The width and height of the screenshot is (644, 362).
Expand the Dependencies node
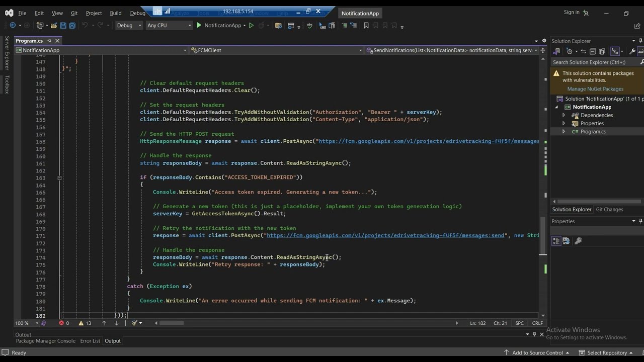coord(564,115)
